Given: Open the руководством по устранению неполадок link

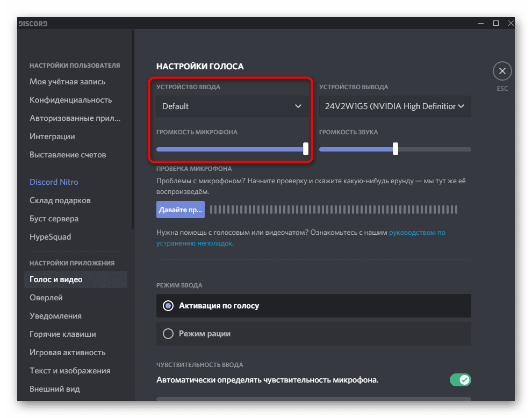Looking at the screenshot, I should point(417,233).
